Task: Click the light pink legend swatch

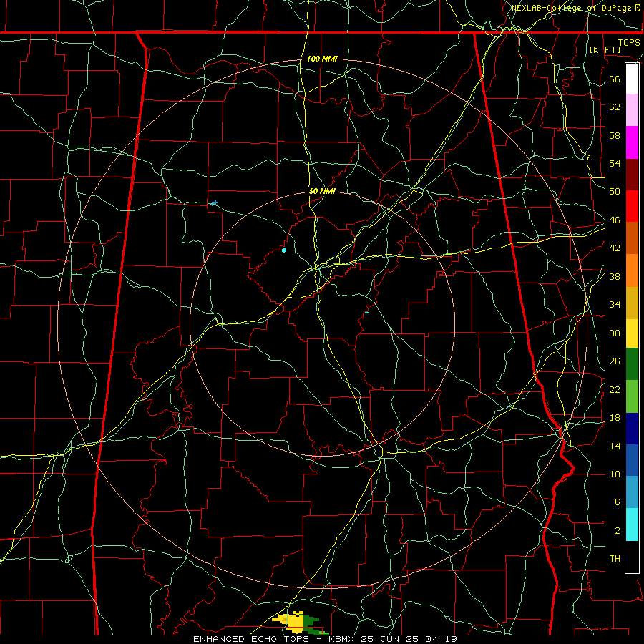Action: tap(632, 109)
